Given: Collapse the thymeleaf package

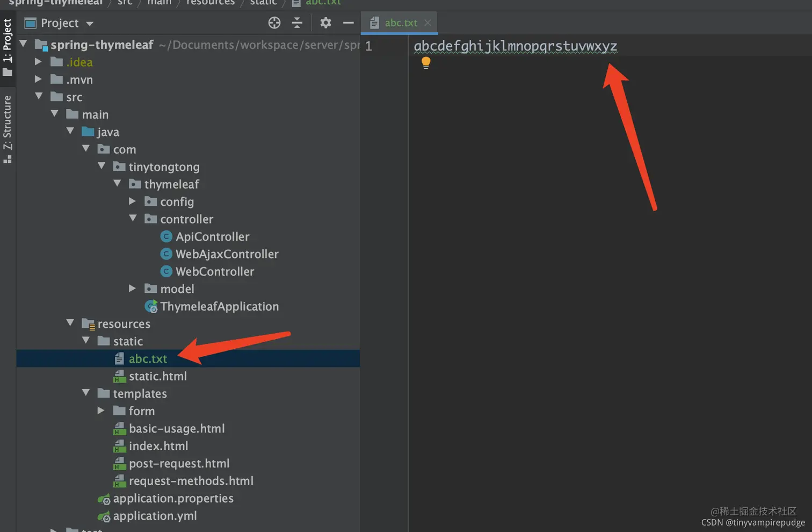Looking at the screenshot, I should [x=117, y=184].
